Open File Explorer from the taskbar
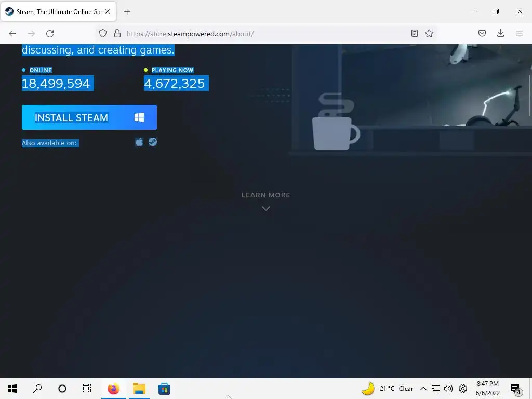The width and height of the screenshot is (532, 399). click(x=139, y=389)
